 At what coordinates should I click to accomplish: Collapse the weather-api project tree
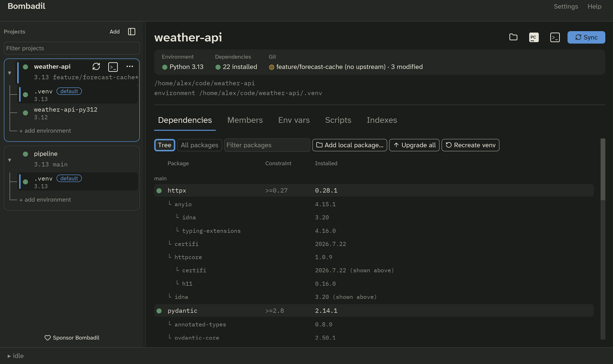pyautogui.click(x=10, y=73)
